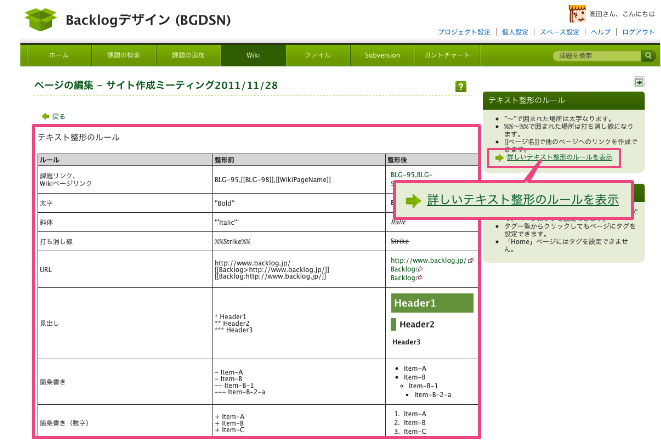
Task: Click external link icon after http://www.backlog.jp/
Action: click(x=471, y=260)
